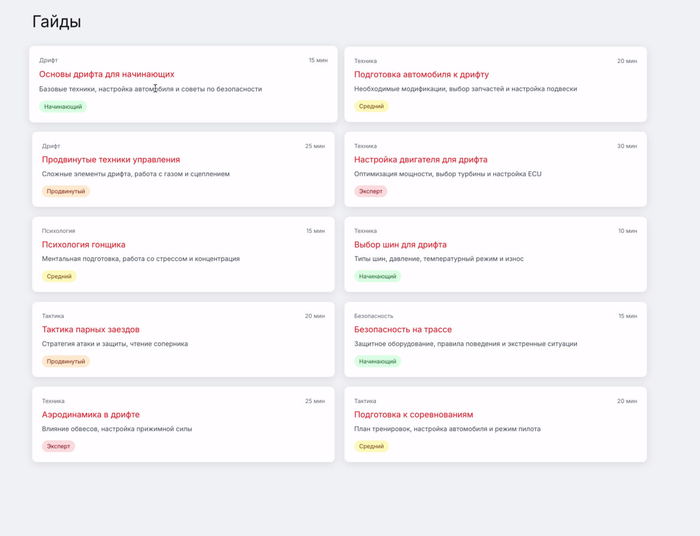Click 'Средний' badge under 'Психология гонщика'
The image size is (700, 536).
pyautogui.click(x=59, y=276)
